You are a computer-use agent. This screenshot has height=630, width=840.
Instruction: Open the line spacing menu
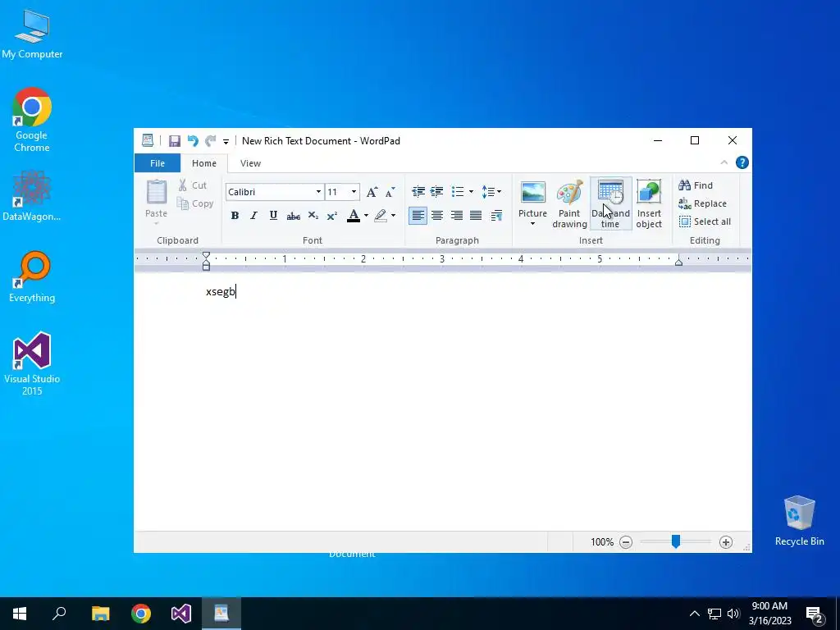coord(491,191)
